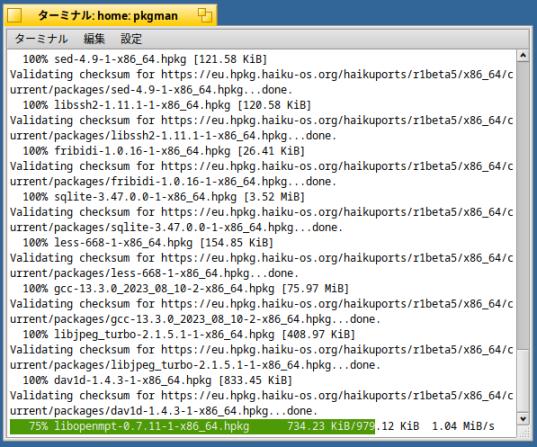
Task: Click the dav1d-1.4.3-1-x86_64.hpkg 100% line
Action: tap(158, 381)
